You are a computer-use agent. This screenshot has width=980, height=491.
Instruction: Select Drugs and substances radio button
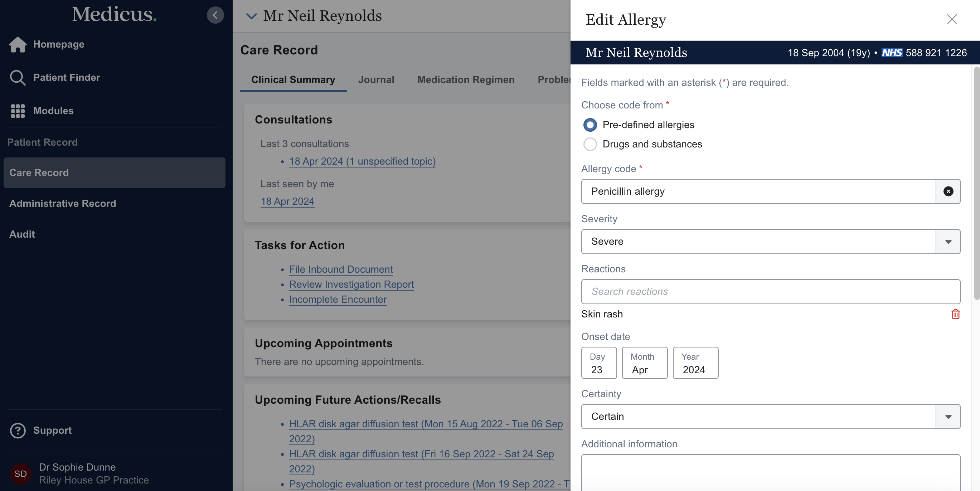click(x=590, y=144)
